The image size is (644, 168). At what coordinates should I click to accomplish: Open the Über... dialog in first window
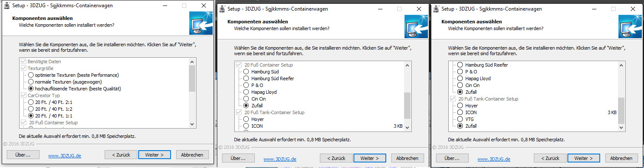(x=23, y=155)
